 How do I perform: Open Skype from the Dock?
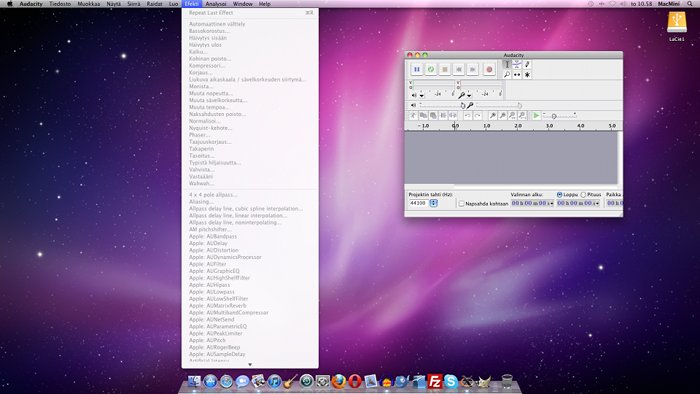pyautogui.click(x=450, y=382)
